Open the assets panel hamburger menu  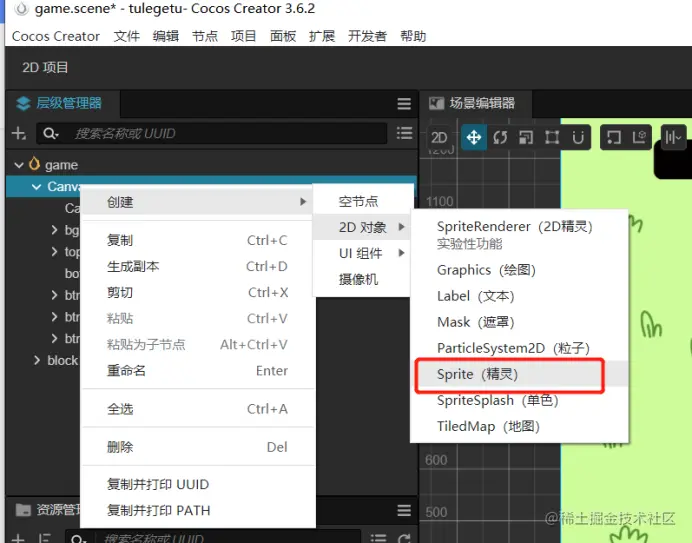(x=404, y=510)
